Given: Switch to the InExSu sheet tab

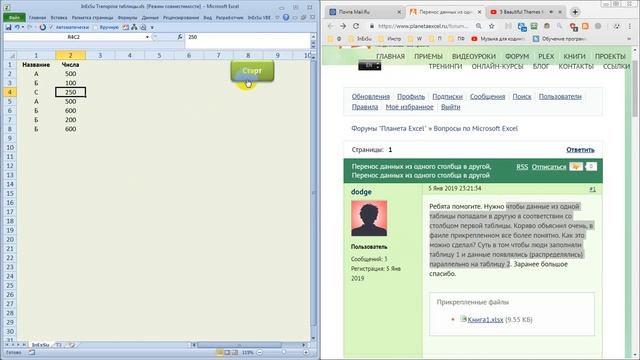Looking at the screenshot, I should [40, 345].
